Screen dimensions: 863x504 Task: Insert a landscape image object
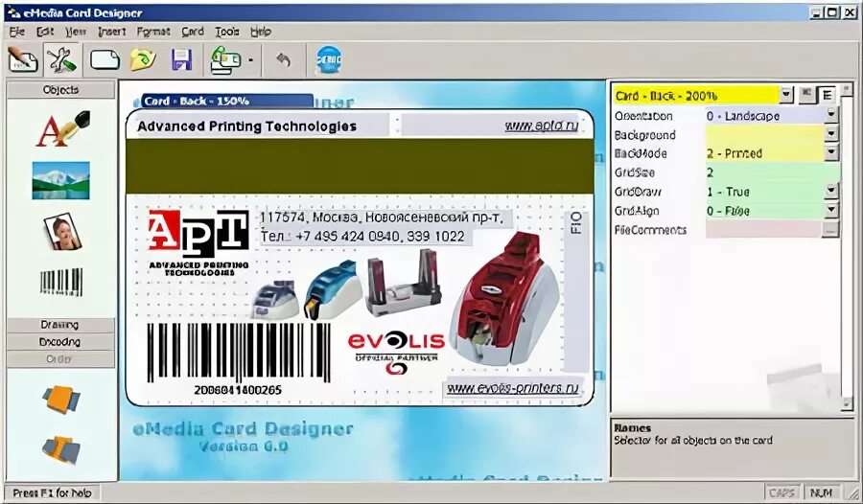61,180
